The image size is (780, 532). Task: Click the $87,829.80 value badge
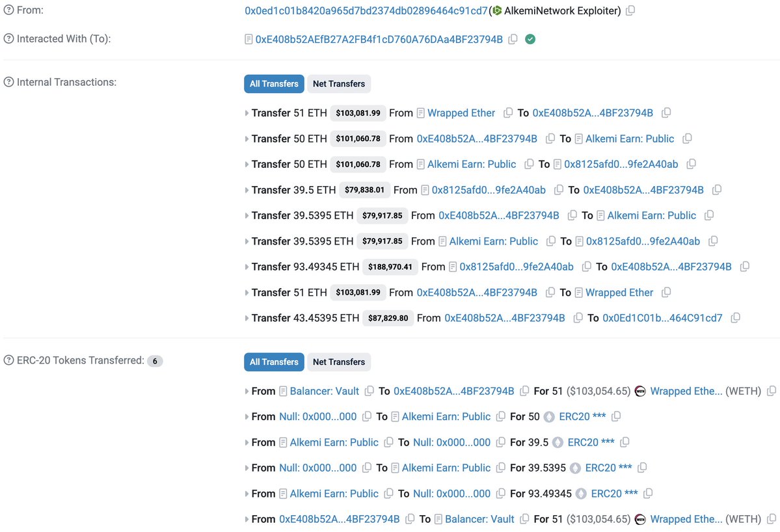pyautogui.click(x=388, y=318)
